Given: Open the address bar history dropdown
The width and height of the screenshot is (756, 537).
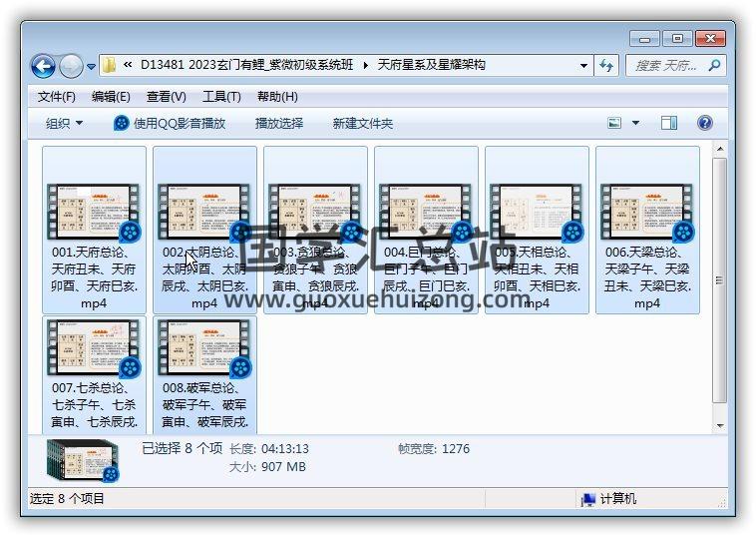Looking at the screenshot, I should pos(583,66).
